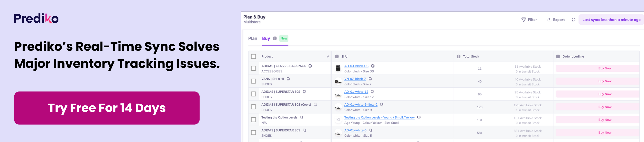Open Testing the Option Levels - Young / Small / Yellow link
644x142 pixels.
point(379,117)
